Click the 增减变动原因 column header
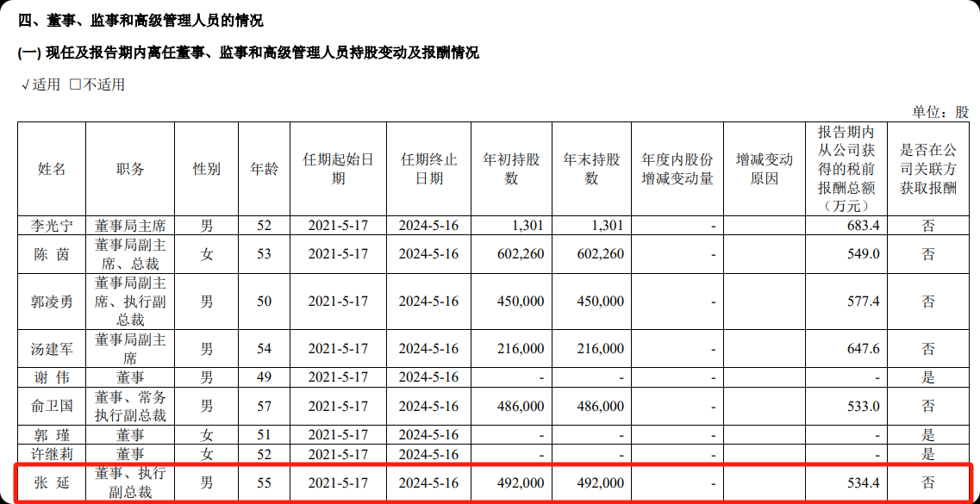 click(x=764, y=169)
